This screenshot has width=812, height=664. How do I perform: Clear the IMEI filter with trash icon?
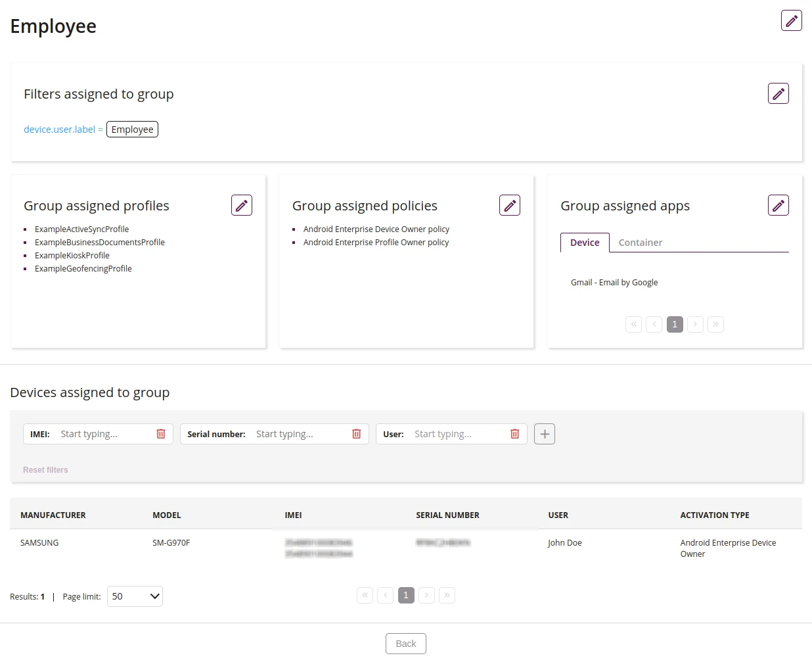coord(161,434)
